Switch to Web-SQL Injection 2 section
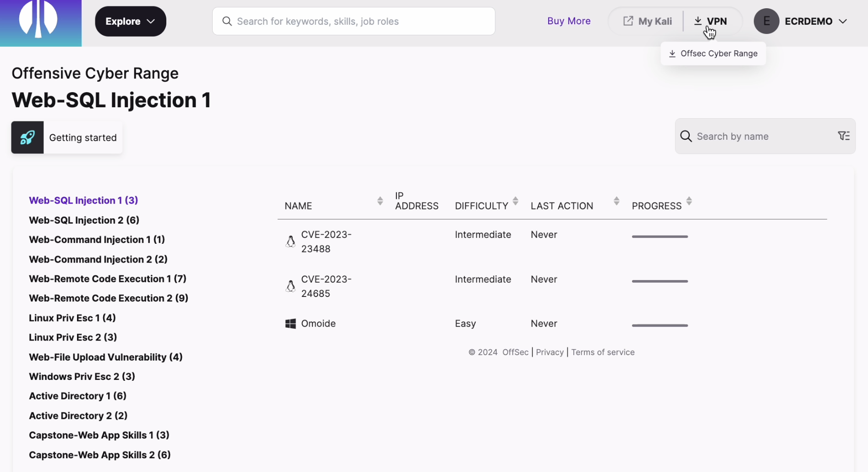This screenshot has height=472, width=868. [84, 220]
